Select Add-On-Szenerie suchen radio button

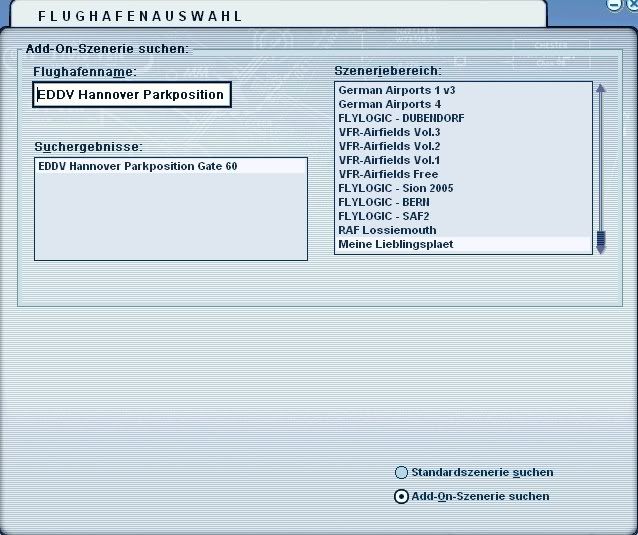(402, 496)
